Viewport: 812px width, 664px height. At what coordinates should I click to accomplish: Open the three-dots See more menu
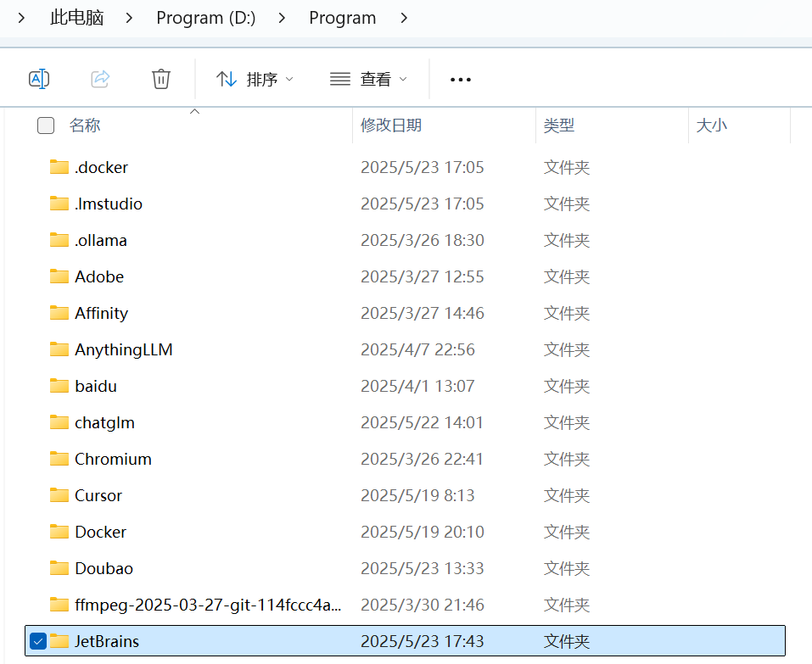tap(461, 80)
